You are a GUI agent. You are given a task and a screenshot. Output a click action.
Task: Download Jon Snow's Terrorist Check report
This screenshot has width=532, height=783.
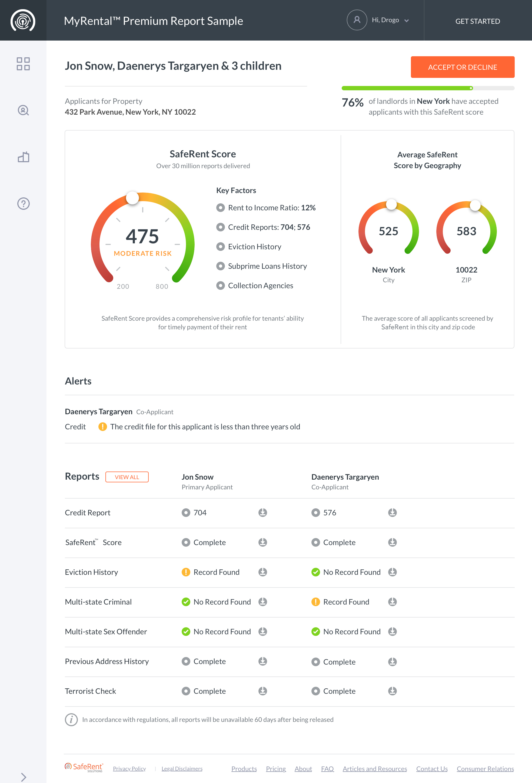262,691
